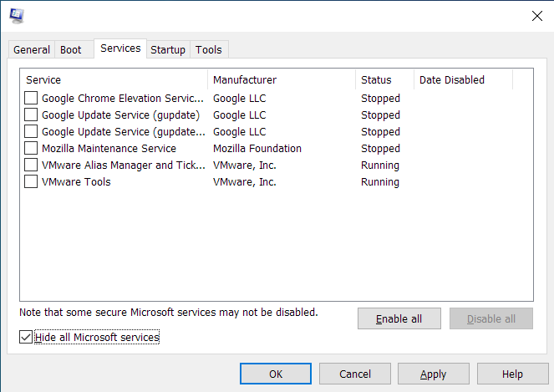
Task: Click the Cancel button
Action: pyautogui.click(x=355, y=374)
